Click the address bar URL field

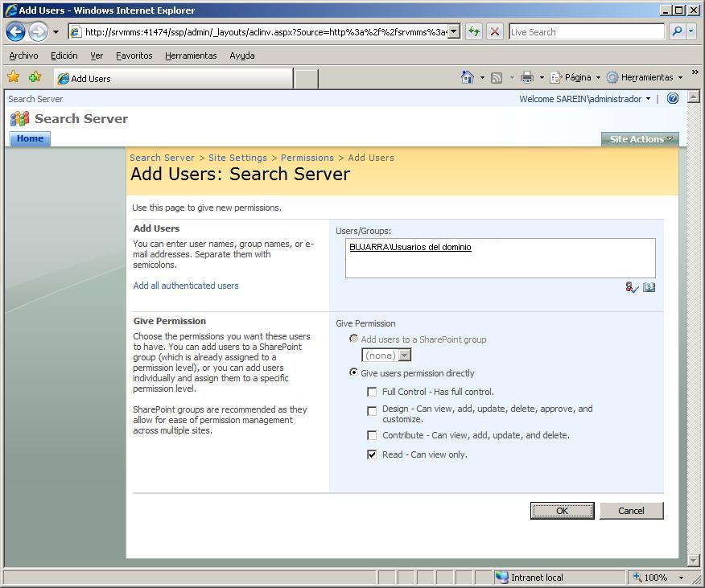coord(265,32)
